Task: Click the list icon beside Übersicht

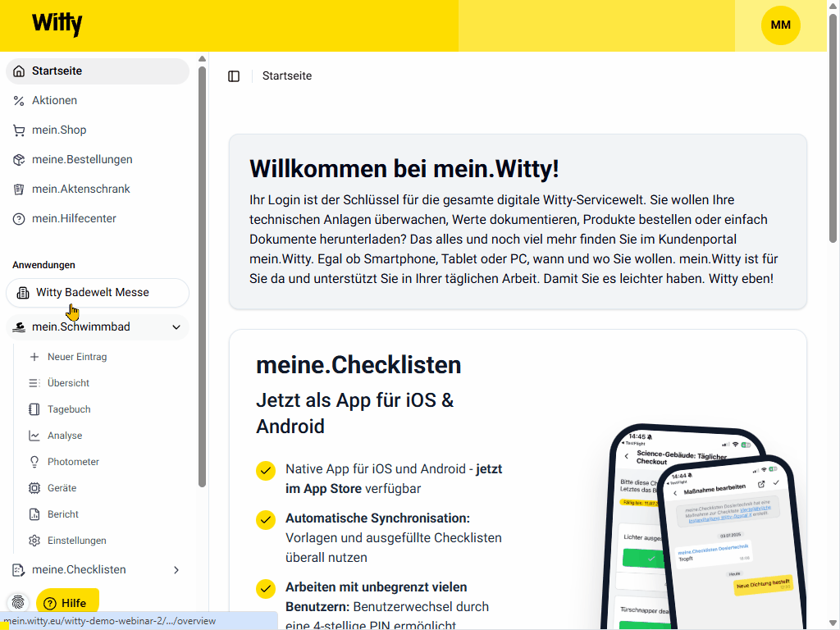Action: pyautogui.click(x=34, y=383)
